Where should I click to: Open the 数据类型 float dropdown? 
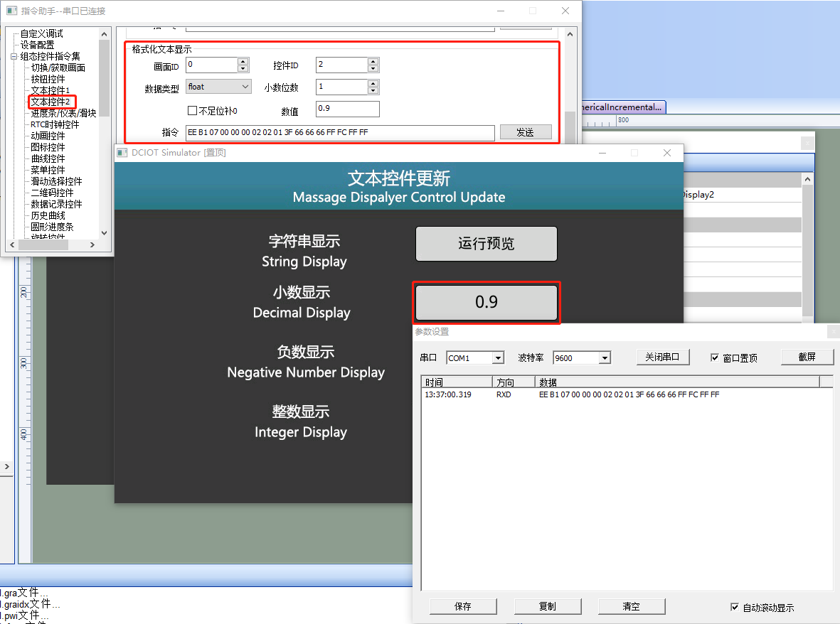[218, 87]
